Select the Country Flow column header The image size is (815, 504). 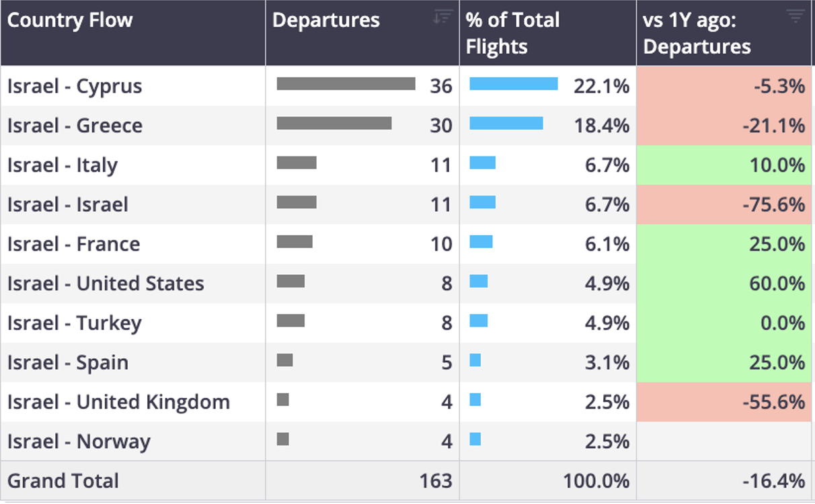click(x=70, y=20)
